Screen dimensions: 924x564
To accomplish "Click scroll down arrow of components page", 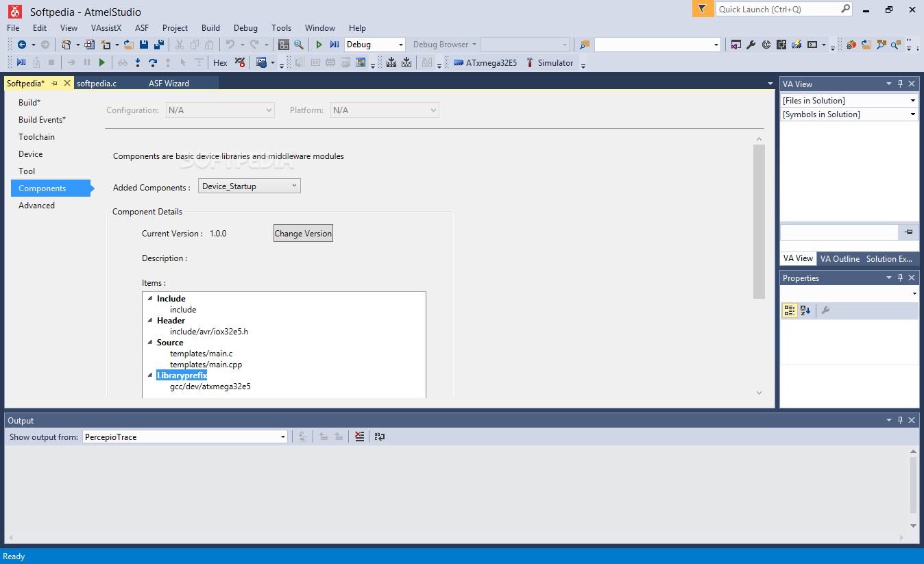I will point(759,392).
